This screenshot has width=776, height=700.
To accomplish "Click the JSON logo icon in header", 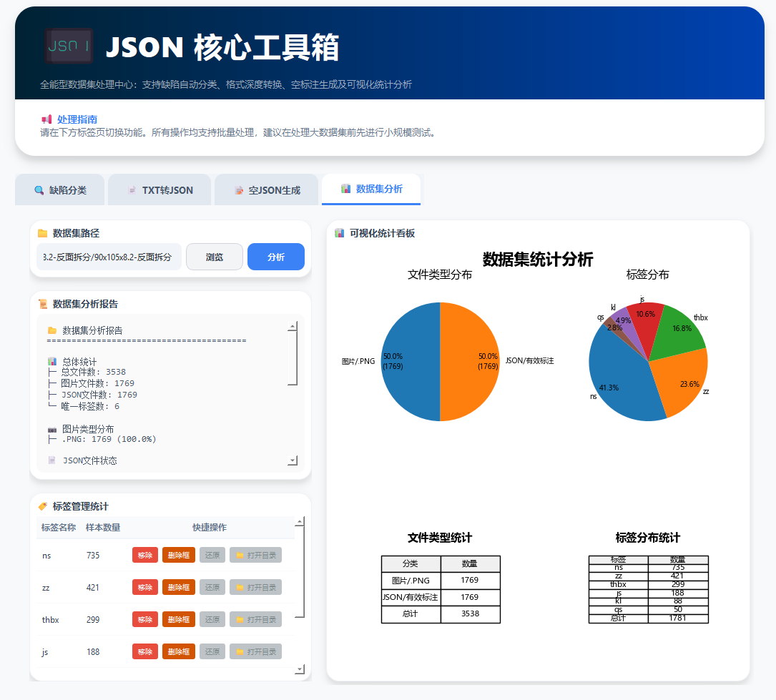I will tap(69, 46).
